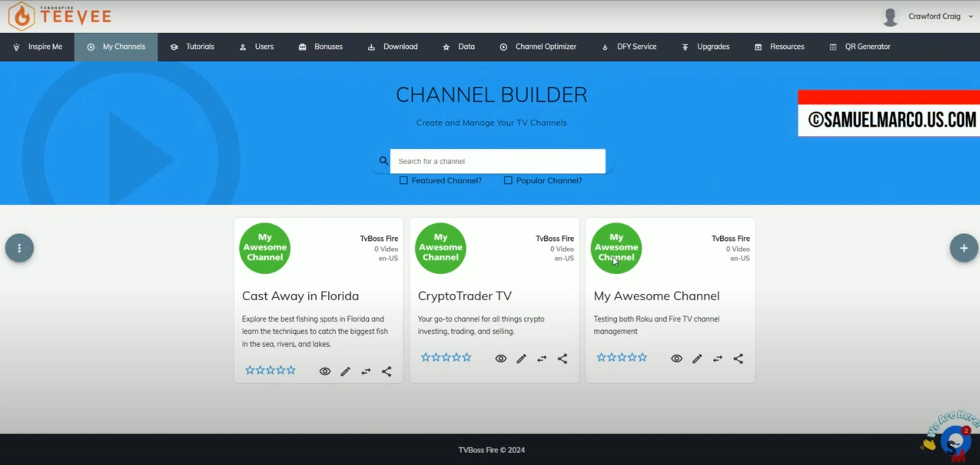980x465 pixels.
Task: Click TVBoss Fire © 2024 footer text
Action: pyautogui.click(x=491, y=450)
